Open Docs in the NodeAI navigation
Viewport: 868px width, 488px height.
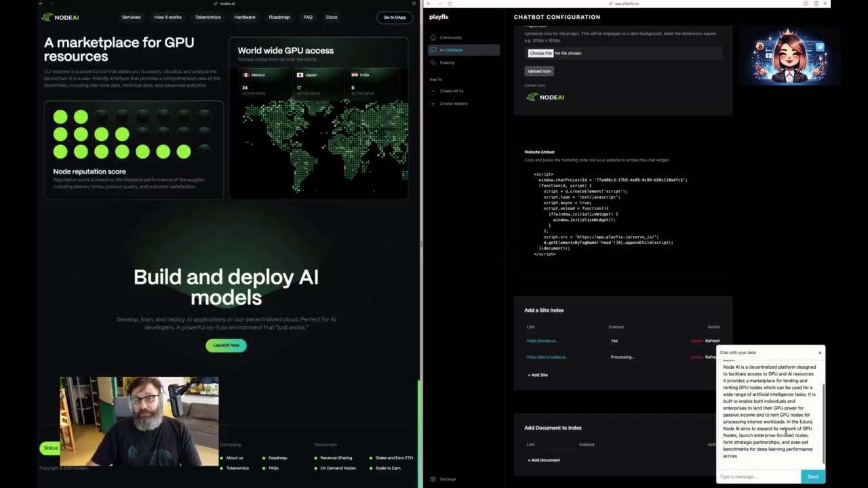[332, 17]
